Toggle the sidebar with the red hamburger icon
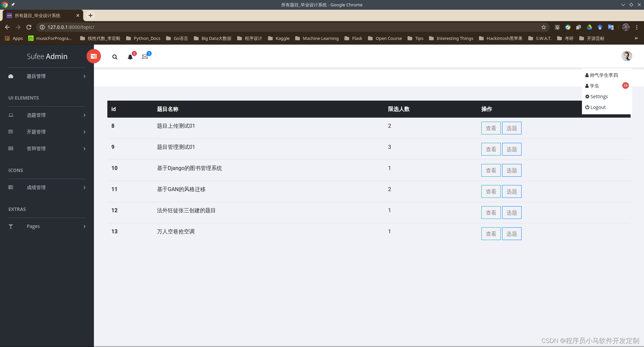This screenshot has width=644, height=347. (x=94, y=56)
